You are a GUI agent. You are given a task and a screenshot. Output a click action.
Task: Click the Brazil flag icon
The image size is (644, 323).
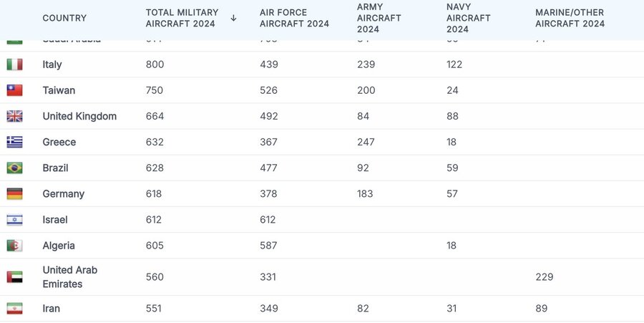pos(14,168)
